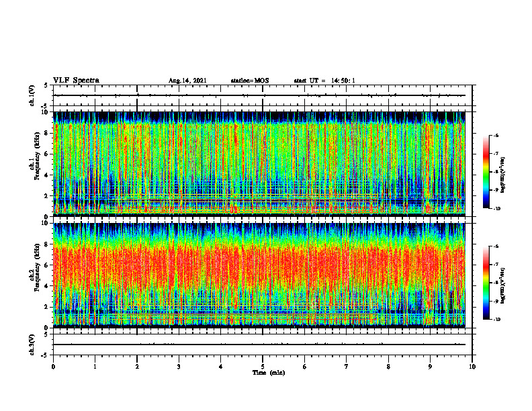Click inside the ch.2 spectrogram plot
Screen dimensions: 532x411
pyautogui.click(x=259, y=275)
